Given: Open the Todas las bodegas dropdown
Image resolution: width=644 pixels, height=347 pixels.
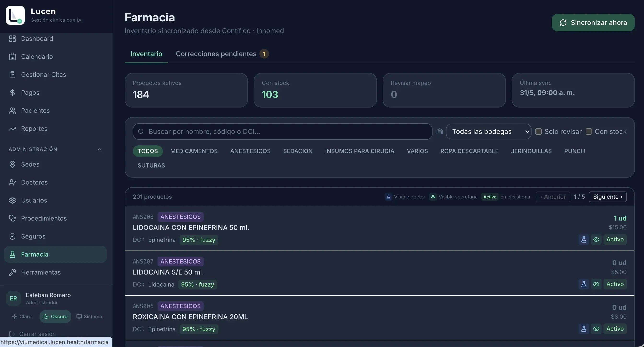Looking at the screenshot, I should (x=488, y=132).
